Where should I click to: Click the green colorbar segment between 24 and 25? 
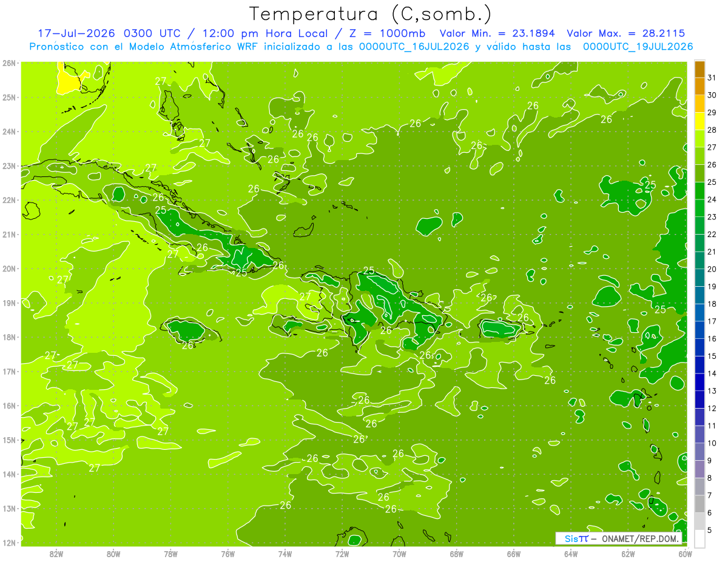click(x=699, y=191)
